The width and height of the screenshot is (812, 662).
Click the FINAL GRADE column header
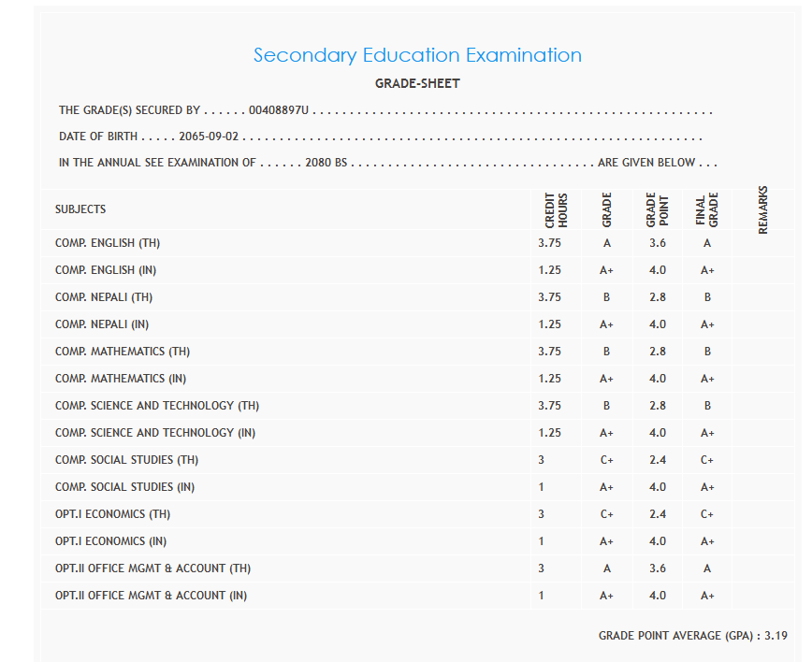click(707, 211)
